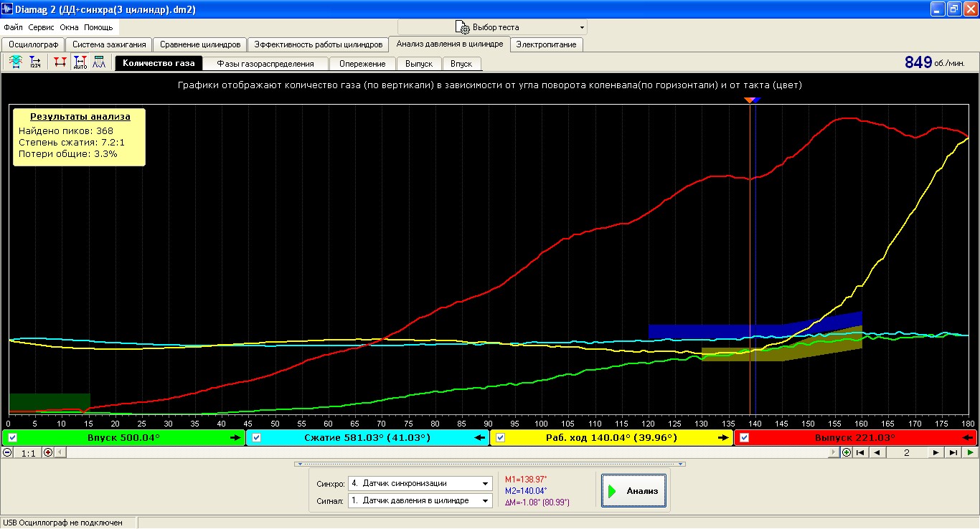
Task: Open the Файл menu
Action: click(x=13, y=27)
